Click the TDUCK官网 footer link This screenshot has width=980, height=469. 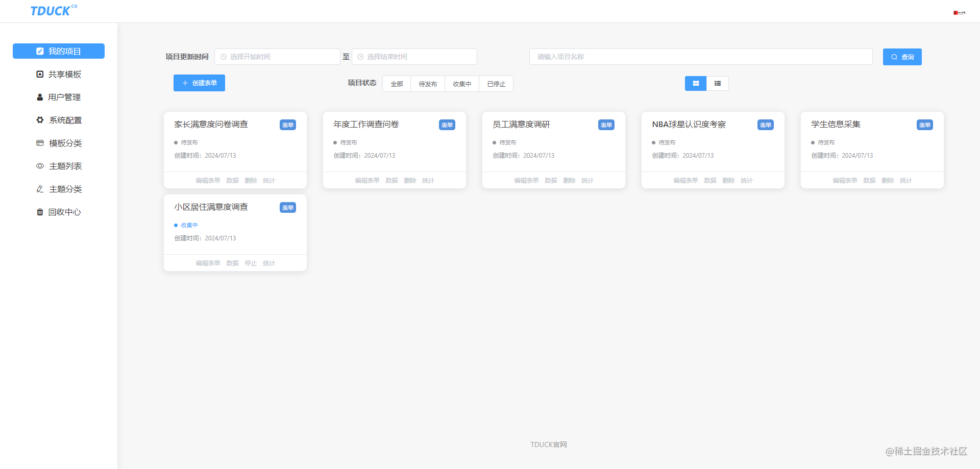549,445
